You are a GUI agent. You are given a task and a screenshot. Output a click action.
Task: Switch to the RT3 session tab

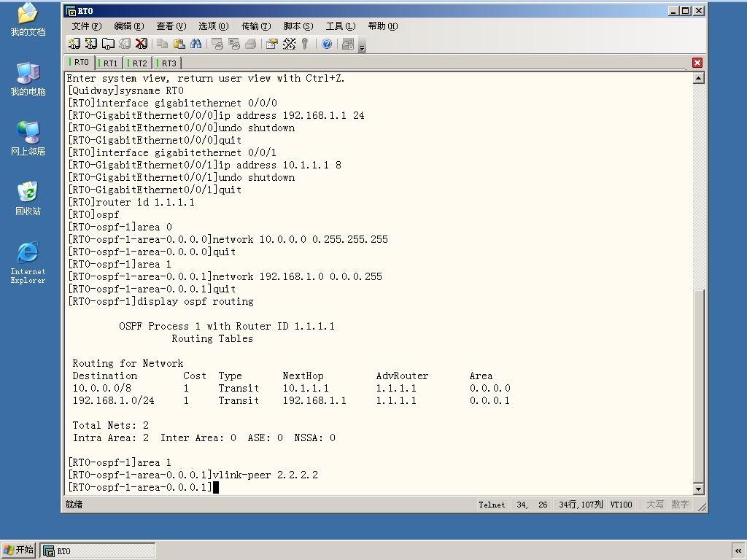click(167, 63)
